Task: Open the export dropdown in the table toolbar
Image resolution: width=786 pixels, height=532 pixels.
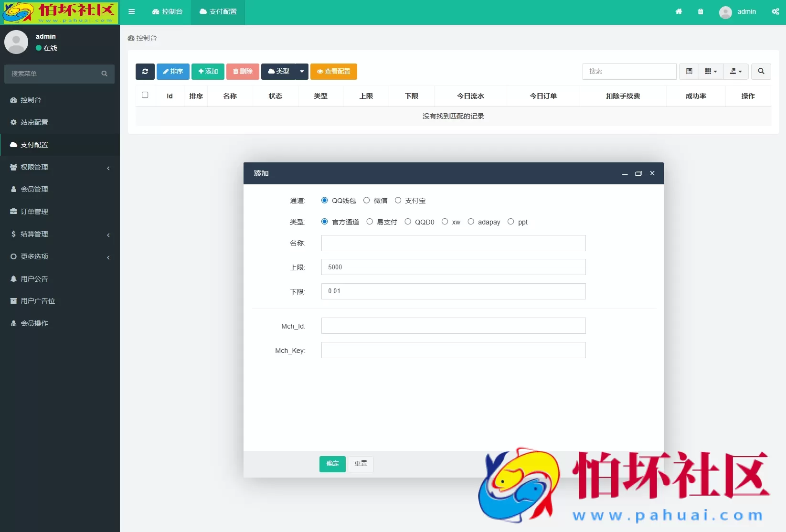Action: [735, 71]
